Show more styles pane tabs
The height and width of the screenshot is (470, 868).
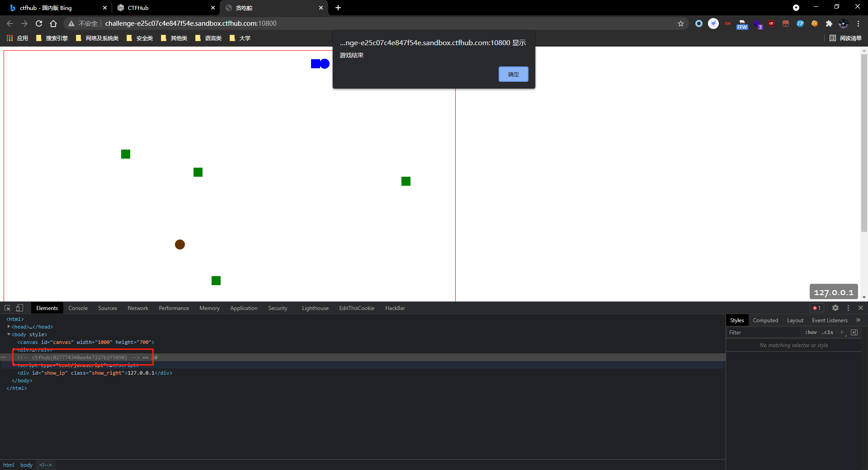(858, 320)
